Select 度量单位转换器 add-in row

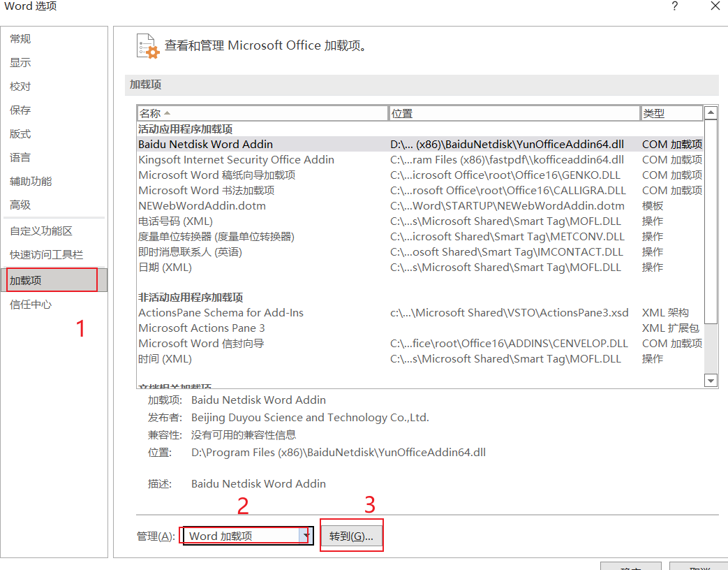click(x=420, y=236)
